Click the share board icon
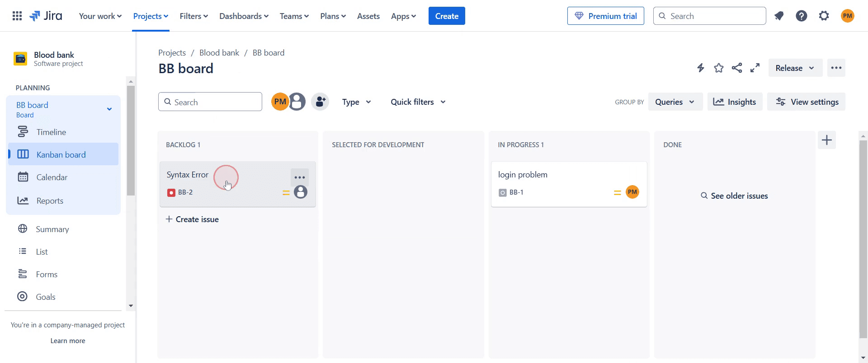868x363 pixels. tap(737, 68)
